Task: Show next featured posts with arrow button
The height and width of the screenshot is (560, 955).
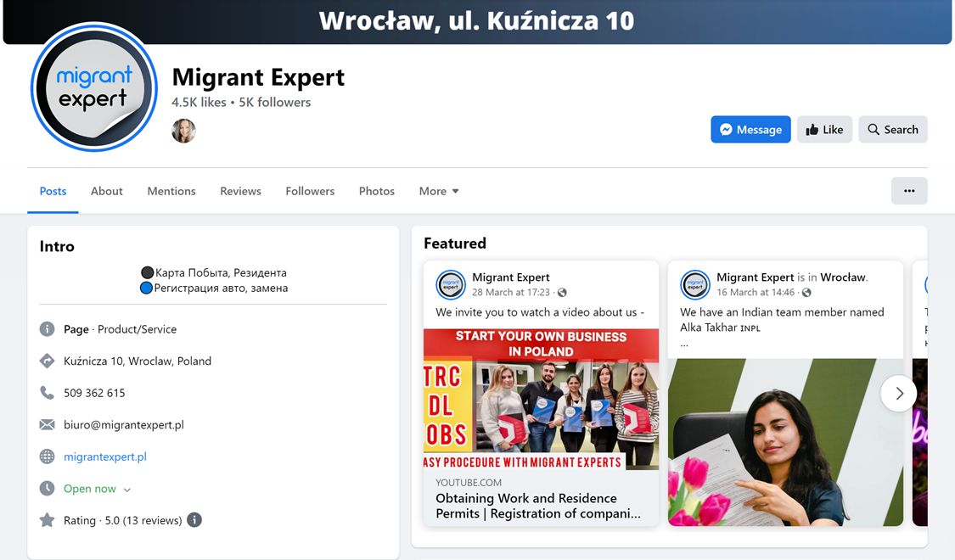Action: click(899, 394)
